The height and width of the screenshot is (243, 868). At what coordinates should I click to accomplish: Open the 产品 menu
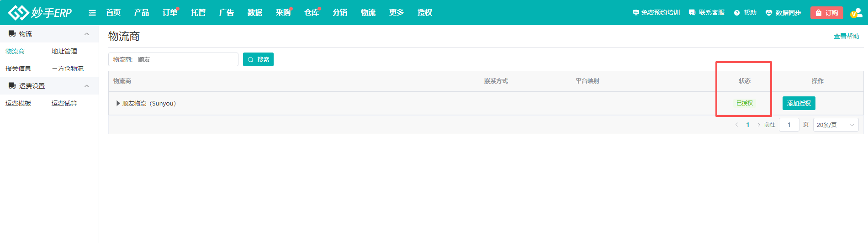click(142, 13)
